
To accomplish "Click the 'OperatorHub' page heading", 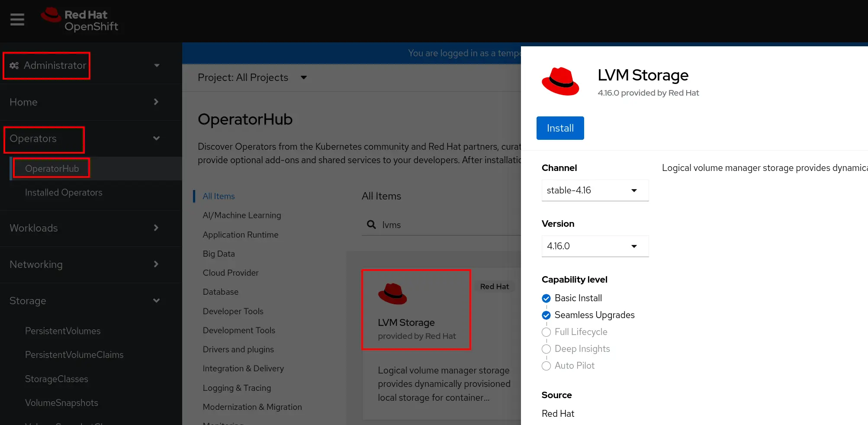I will 245,119.
